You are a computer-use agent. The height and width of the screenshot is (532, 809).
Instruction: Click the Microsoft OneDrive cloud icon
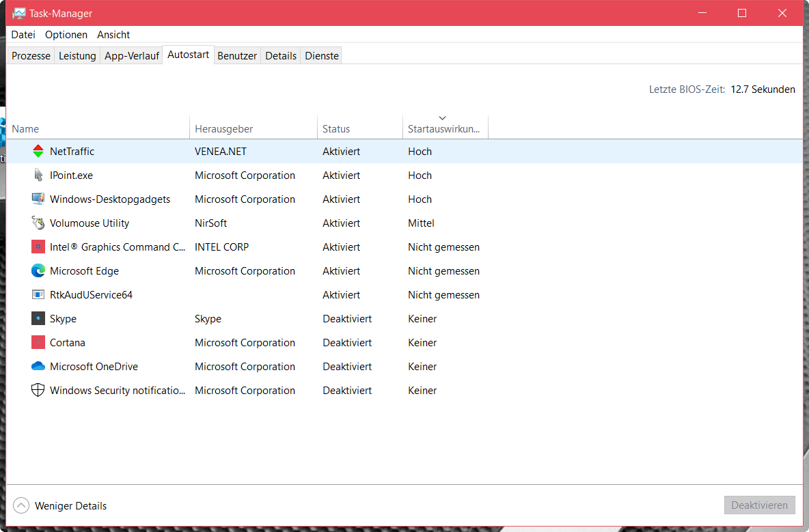38,367
